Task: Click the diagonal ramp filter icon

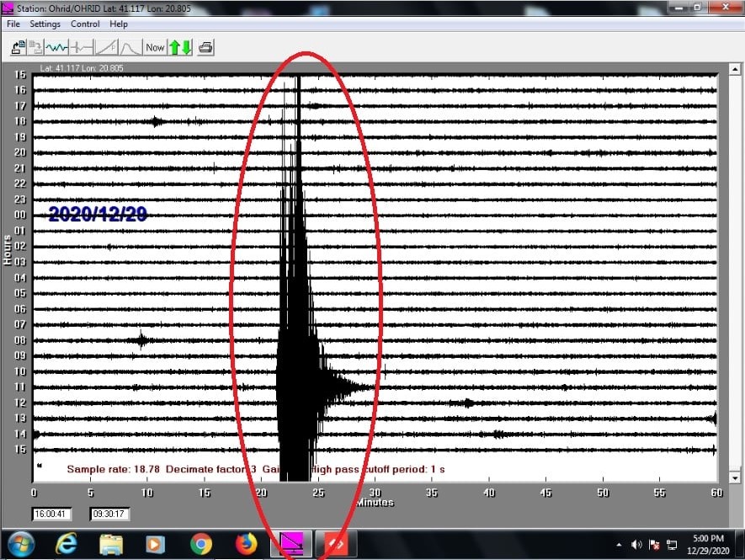Action: [106, 47]
